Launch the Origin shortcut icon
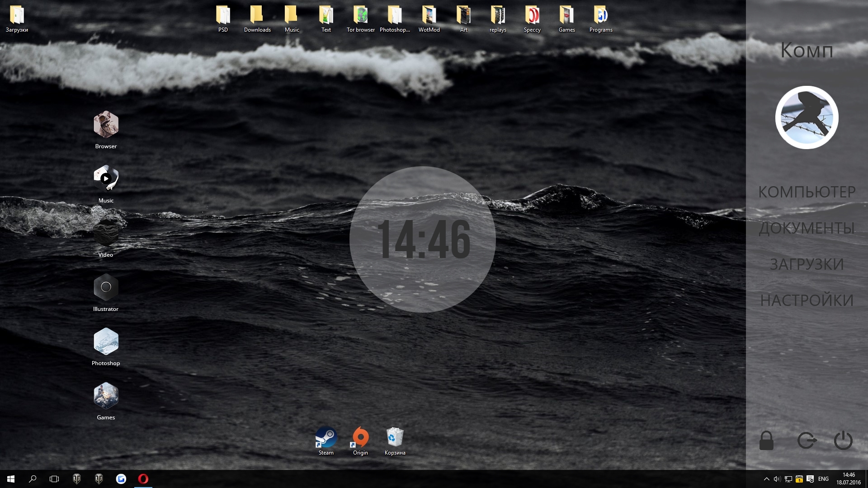This screenshot has height=488, width=868. [x=360, y=437]
